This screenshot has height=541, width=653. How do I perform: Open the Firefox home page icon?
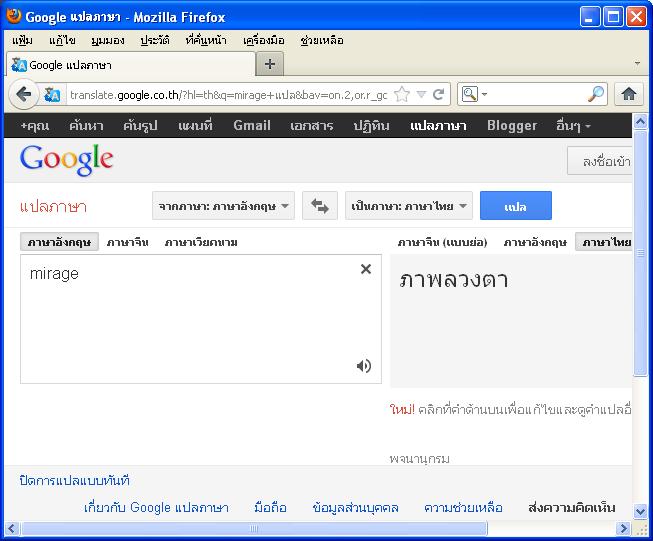coord(628,95)
